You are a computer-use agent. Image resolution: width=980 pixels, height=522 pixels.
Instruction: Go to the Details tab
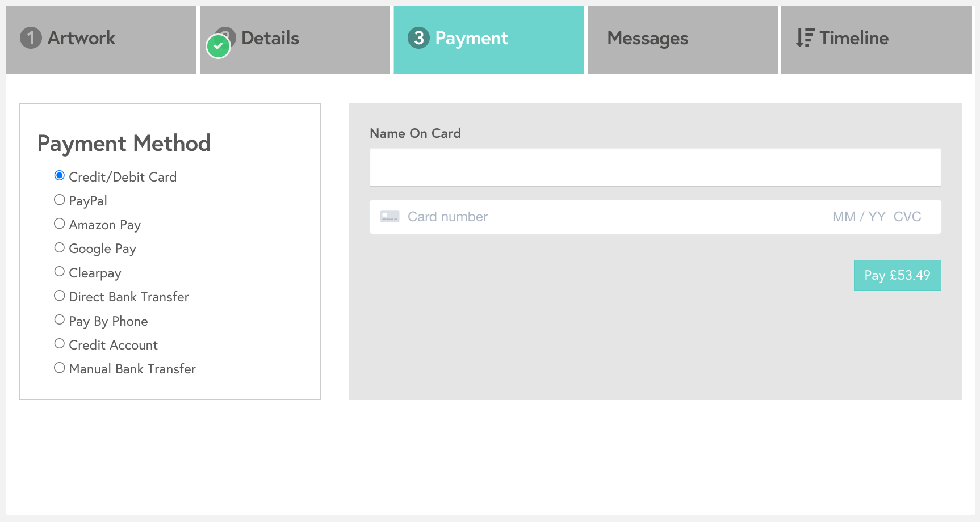295,39
